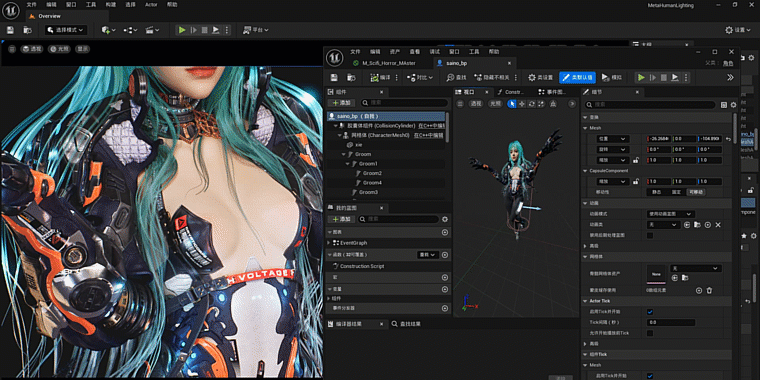This screenshot has width=760, height=380.
Task: Start play in main editor toolbar
Action: tap(182, 30)
